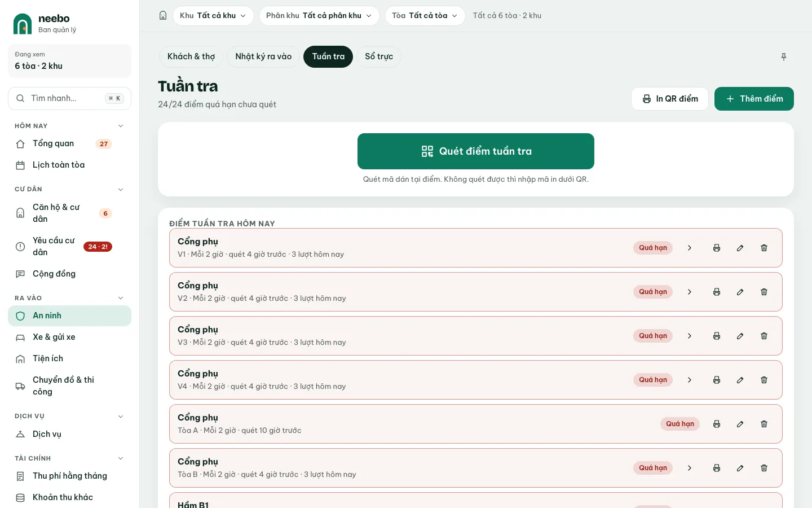812x508 pixels.
Task: Delete the Cổng phụ V2 patrol point
Action: click(764, 292)
